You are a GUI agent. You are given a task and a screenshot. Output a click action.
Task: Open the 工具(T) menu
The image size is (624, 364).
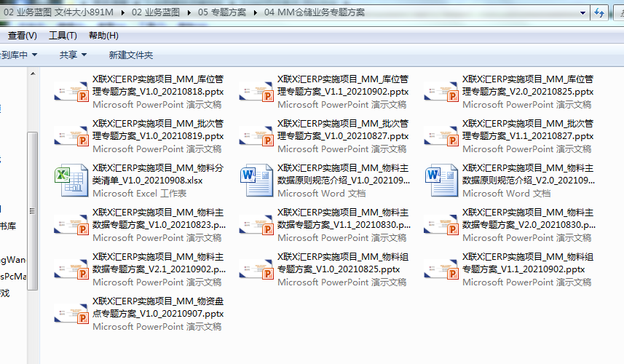coord(63,36)
